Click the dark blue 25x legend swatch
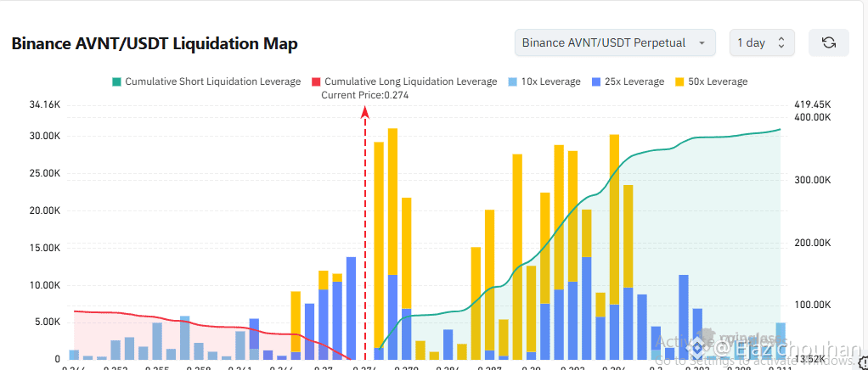The image size is (868, 370). pyautogui.click(x=595, y=81)
